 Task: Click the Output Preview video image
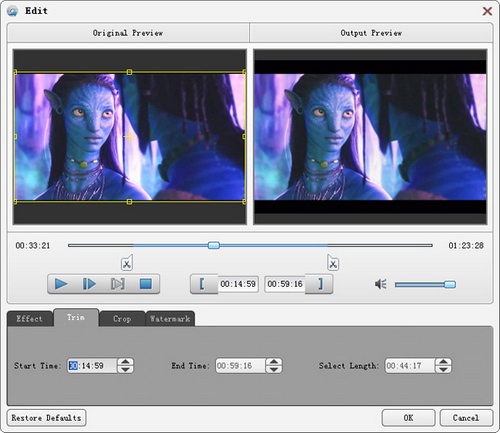[x=370, y=137]
